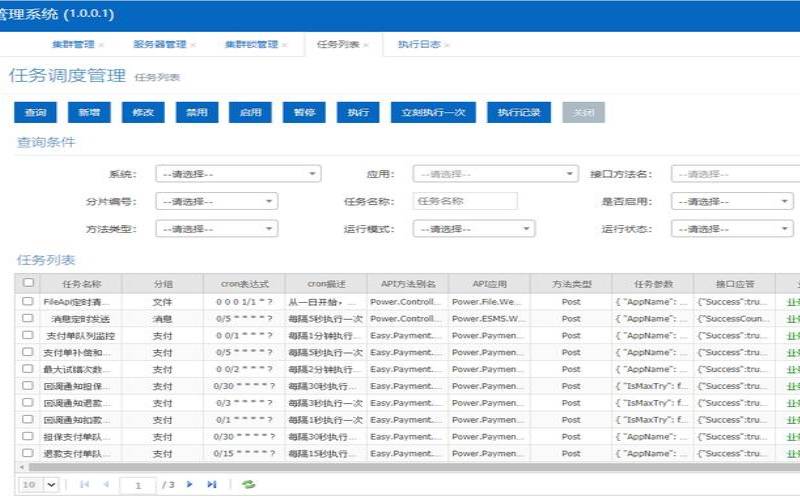Open the 接口方法名 dropdown

click(x=735, y=174)
